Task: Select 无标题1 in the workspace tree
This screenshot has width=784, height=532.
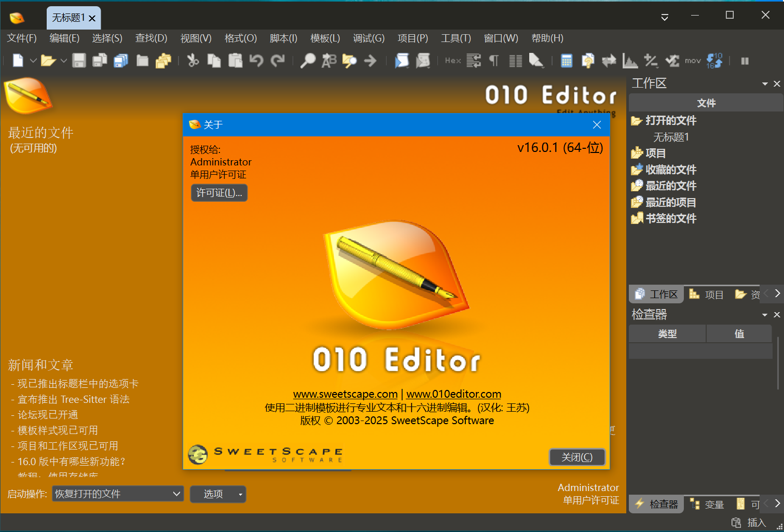Action: point(671,137)
